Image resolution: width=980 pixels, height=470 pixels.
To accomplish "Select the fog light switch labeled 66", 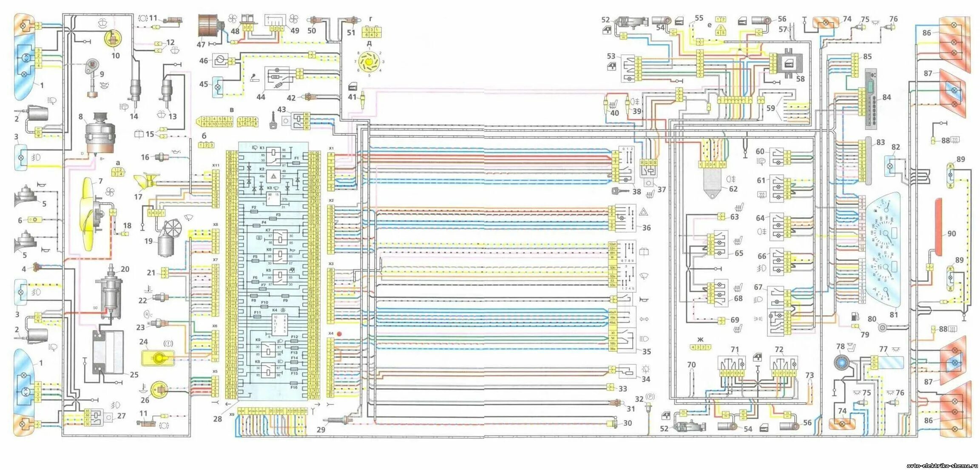I will coord(781,262).
